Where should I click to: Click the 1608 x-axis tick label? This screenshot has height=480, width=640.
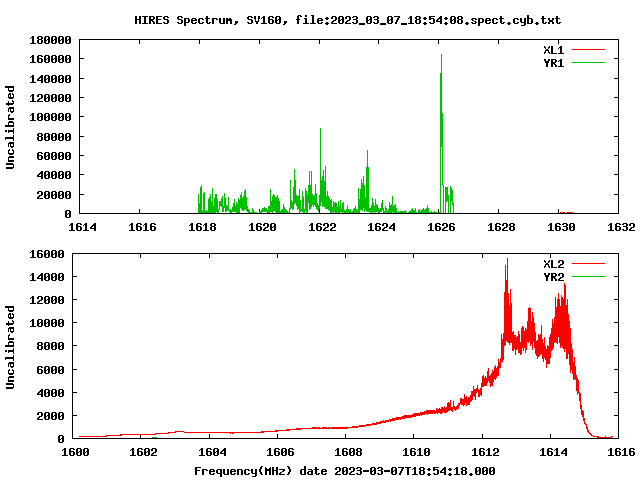click(348, 452)
